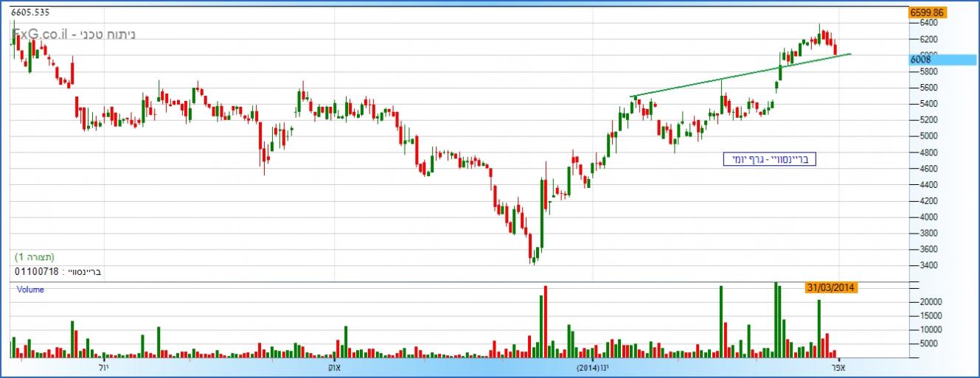Viewport: 980px width, 378px height.
Task: Click the 3400 price axis label
Action: (928, 265)
